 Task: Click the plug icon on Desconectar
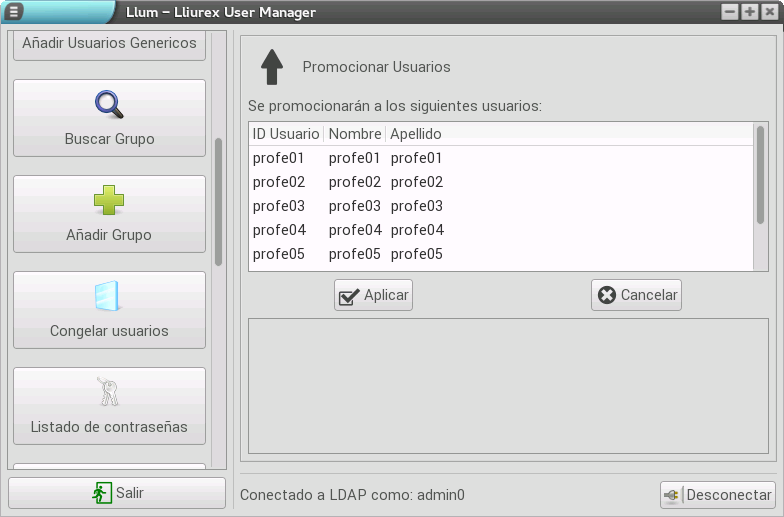pyautogui.click(x=673, y=495)
